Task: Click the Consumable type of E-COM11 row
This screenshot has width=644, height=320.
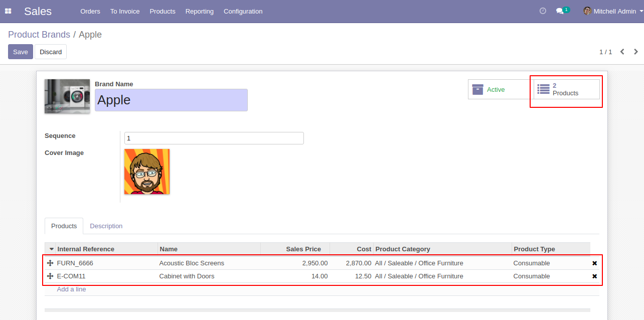Action: (551, 276)
